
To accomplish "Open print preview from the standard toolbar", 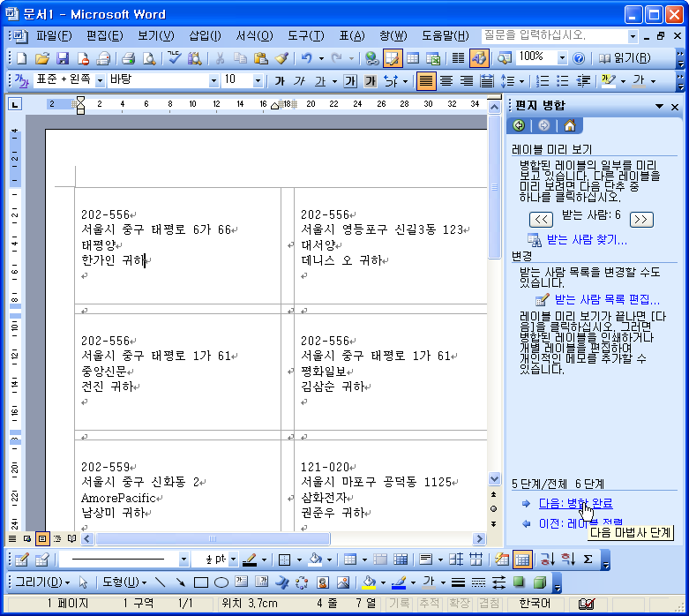I will point(149,58).
